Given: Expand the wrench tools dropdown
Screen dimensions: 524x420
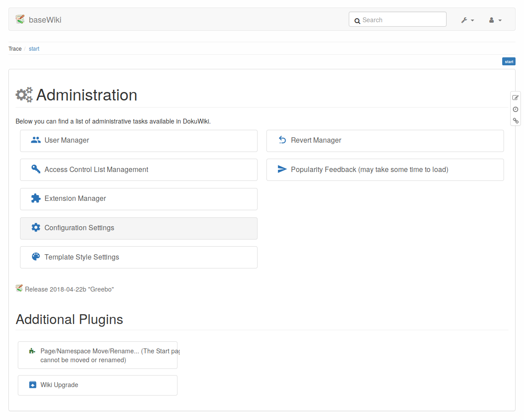Looking at the screenshot, I should tap(467, 20).
